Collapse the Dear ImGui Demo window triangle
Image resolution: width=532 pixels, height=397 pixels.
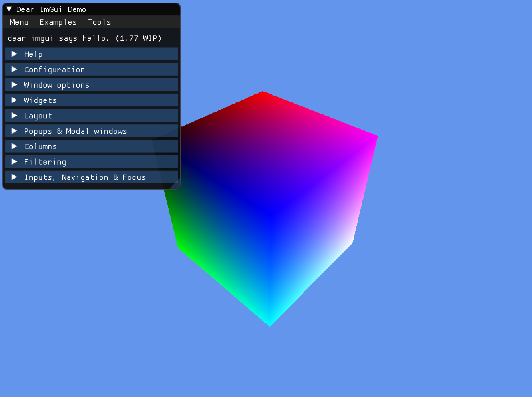[x=9, y=9]
